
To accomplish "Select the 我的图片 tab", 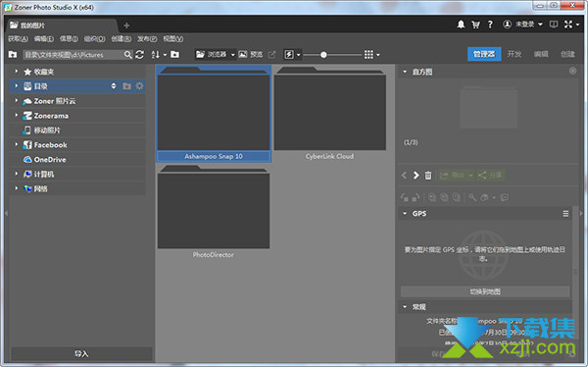I will coord(62,26).
